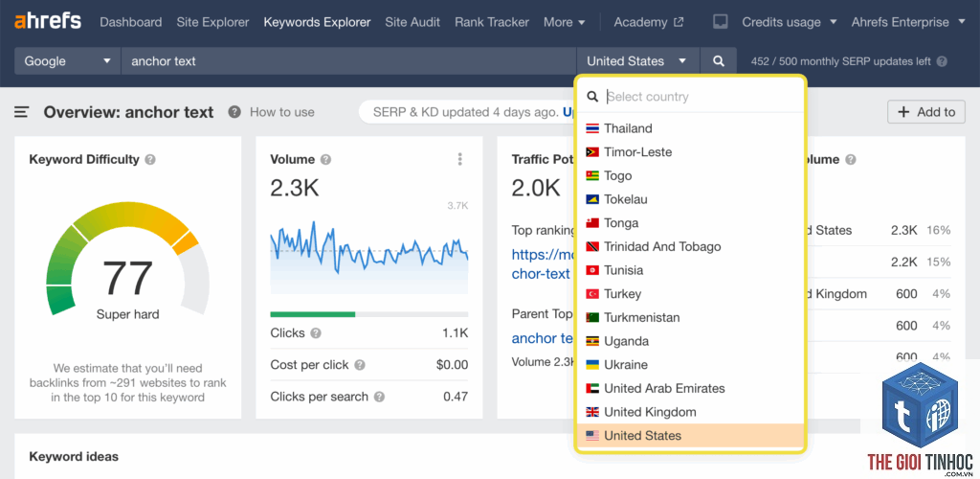Click help icon beside SERP updates left
This screenshot has width=980, height=479.
coord(942,61)
